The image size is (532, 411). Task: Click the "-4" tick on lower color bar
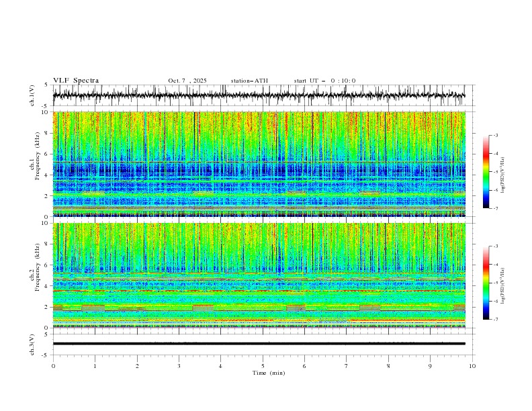(495, 265)
